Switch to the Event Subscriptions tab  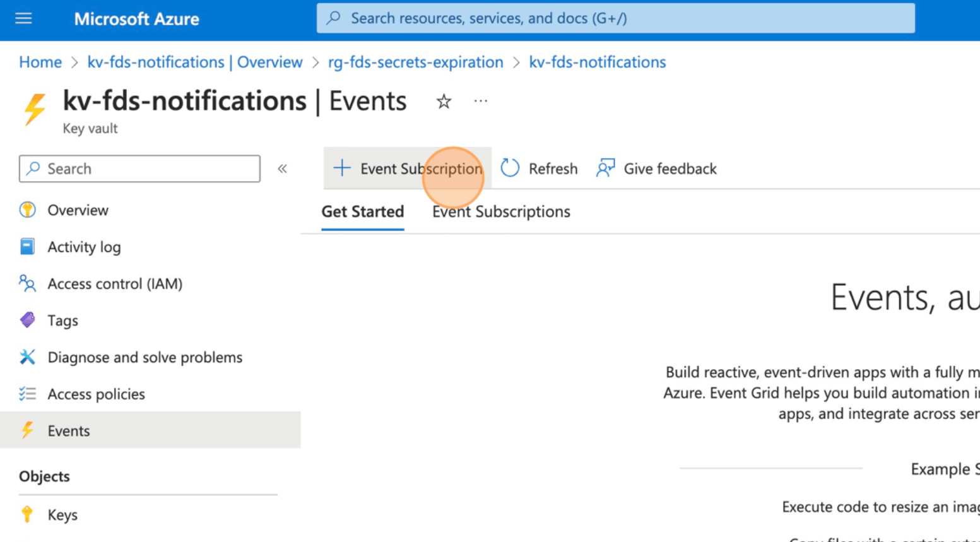point(501,212)
